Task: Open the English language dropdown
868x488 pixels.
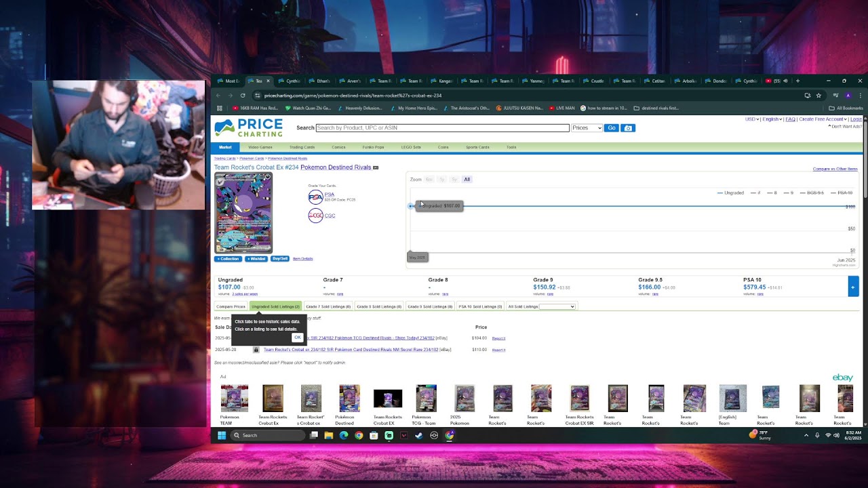Action: 772,119
